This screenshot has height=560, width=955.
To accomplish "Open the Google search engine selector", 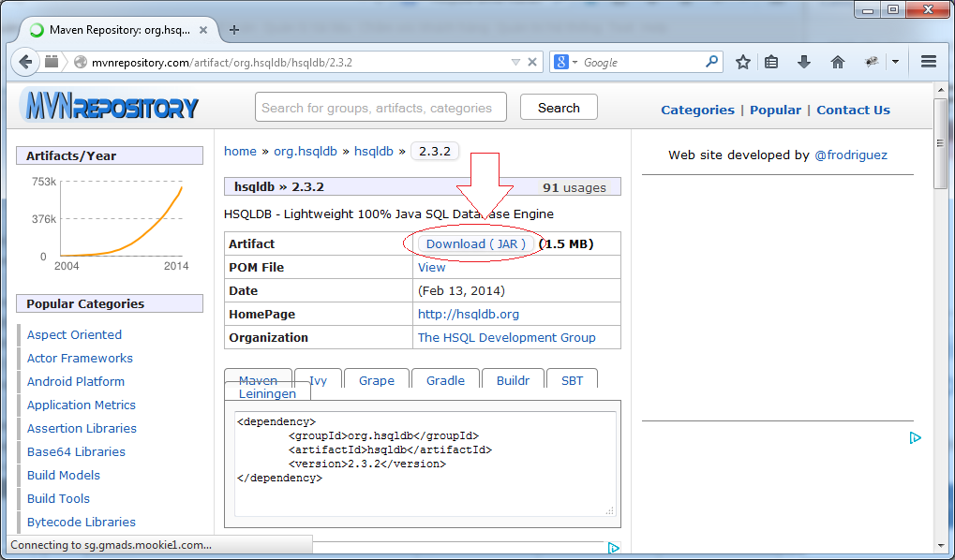I will (564, 62).
